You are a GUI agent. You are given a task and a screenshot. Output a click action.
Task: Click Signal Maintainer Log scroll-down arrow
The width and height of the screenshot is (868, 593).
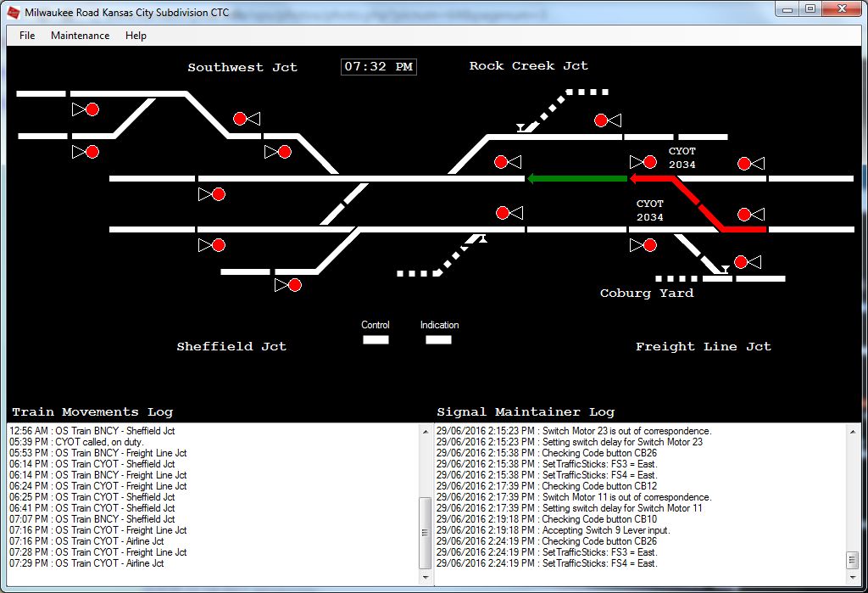tap(853, 578)
